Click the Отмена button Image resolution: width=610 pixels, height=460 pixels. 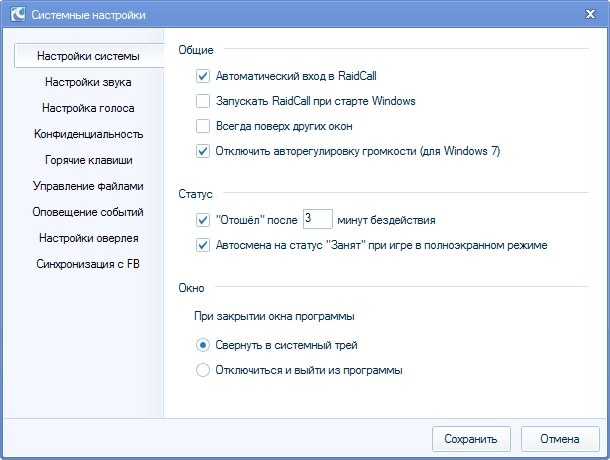[x=560, y=439]
